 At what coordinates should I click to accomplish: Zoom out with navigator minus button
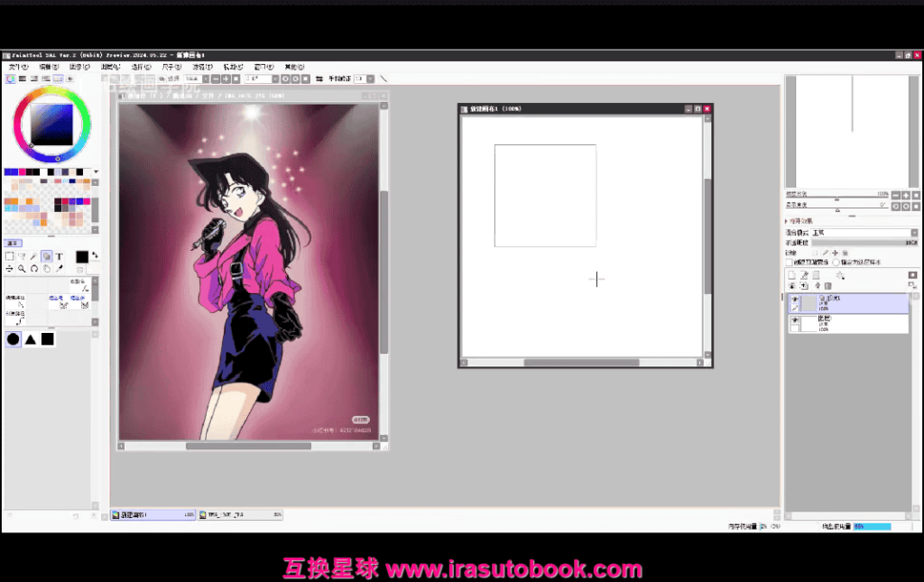point(896,195)
